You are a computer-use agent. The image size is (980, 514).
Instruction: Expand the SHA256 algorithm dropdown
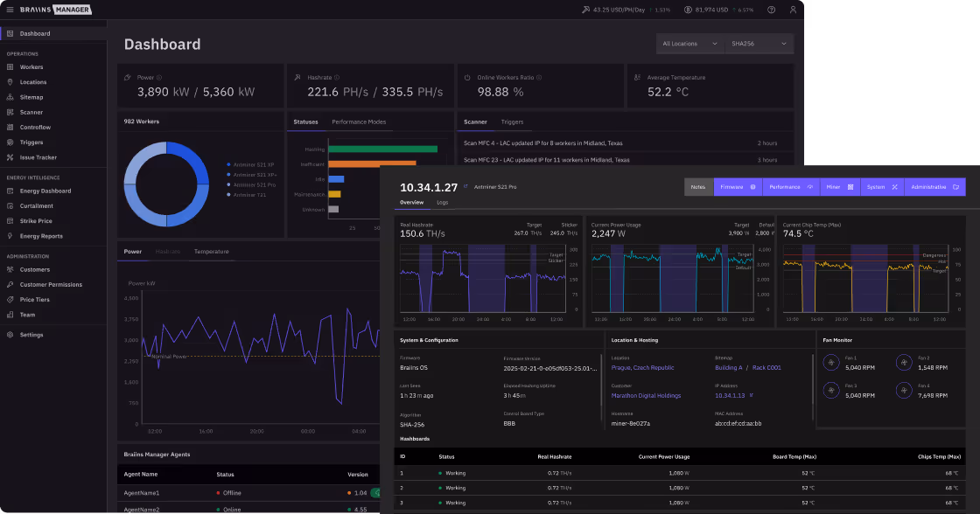tap(759, 44)
